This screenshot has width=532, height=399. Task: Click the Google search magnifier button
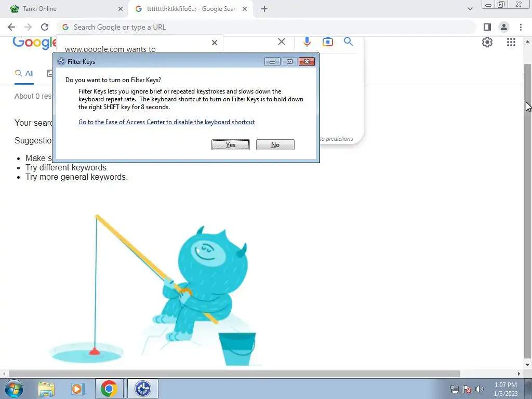[348, 42]
